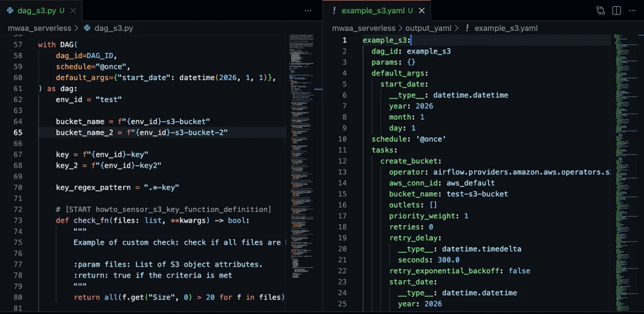Click the split editor right icon
Image resolution: width=644 pixels, height=314 pixels.
(x=616, y=11)
